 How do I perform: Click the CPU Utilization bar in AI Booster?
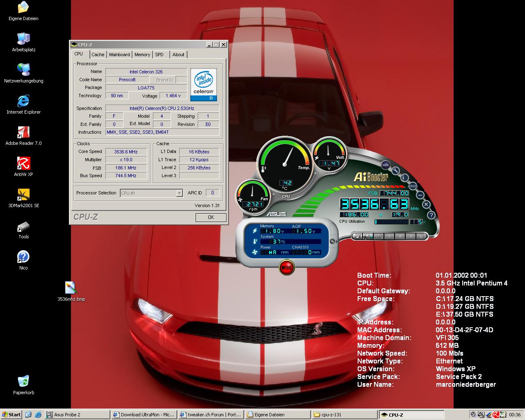tap(392, 222)
